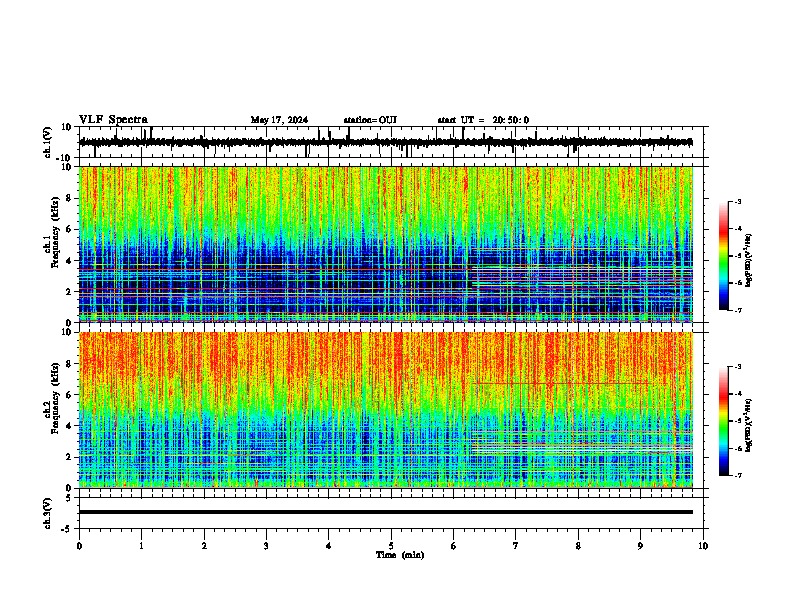The height and width of the screenshot is (612, 792).
Task: Click the '3' tick label on time axis
Action: coord(266,546)
